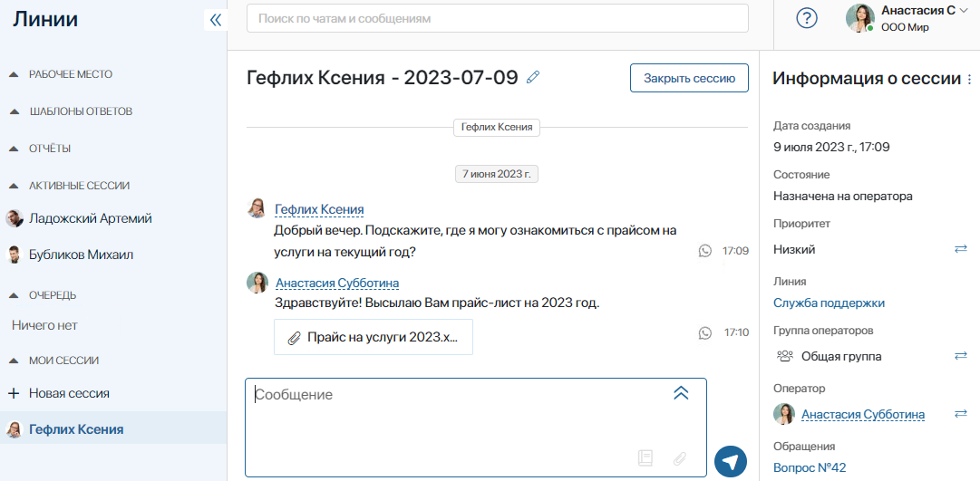The width and height of the screenshot is (980, 481).
Task: Click operator avatar in session info panel
Action: pyautogui.click(x=784, y=414)
